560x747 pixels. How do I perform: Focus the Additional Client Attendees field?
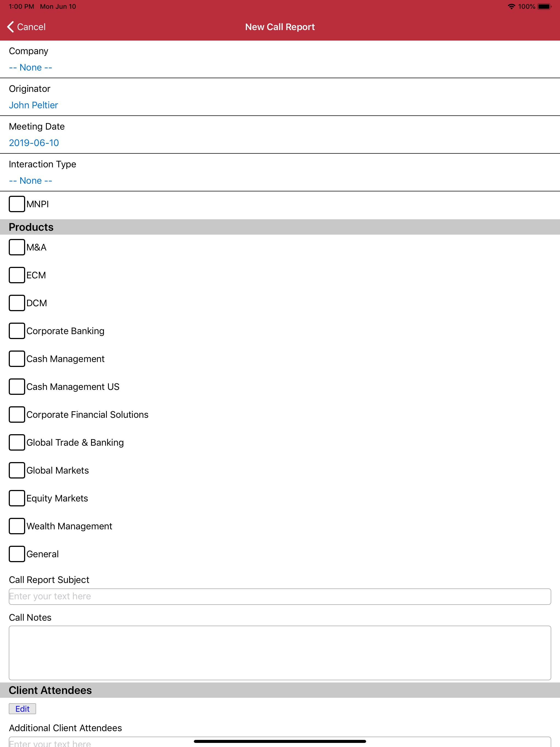coord(280,742)
